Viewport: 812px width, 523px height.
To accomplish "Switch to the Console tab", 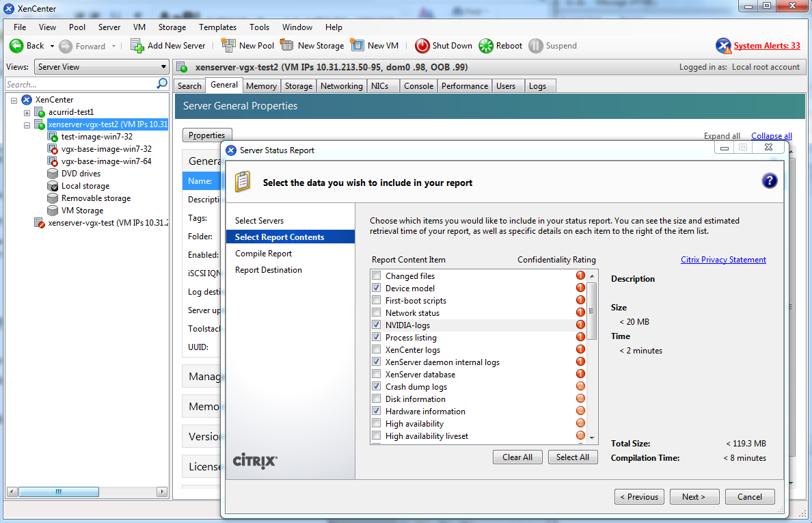I will pyautogui.click(x=418, y=85).
